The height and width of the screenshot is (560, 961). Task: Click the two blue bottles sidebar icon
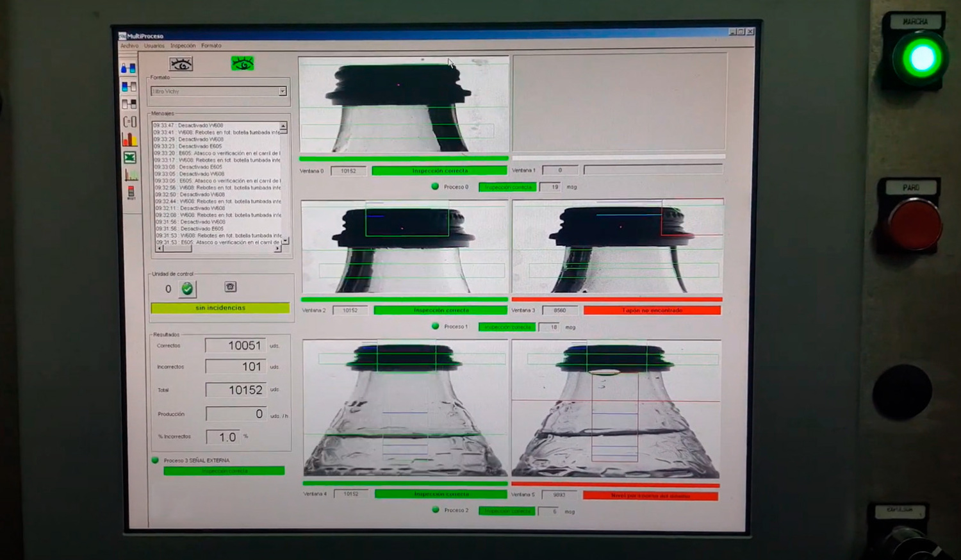[128, 68]
